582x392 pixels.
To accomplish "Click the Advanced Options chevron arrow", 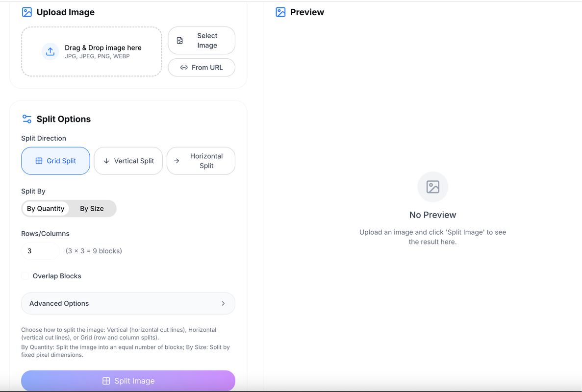I will (x=223, y=303).
